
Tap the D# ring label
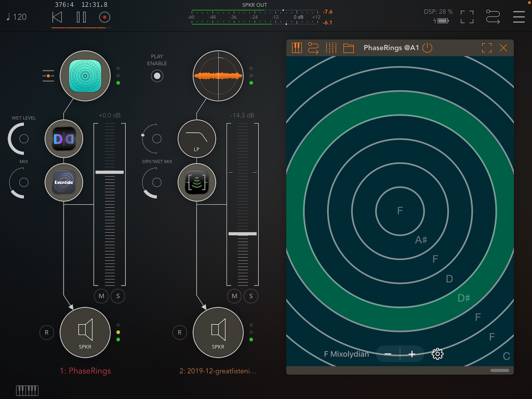point(464,298)
